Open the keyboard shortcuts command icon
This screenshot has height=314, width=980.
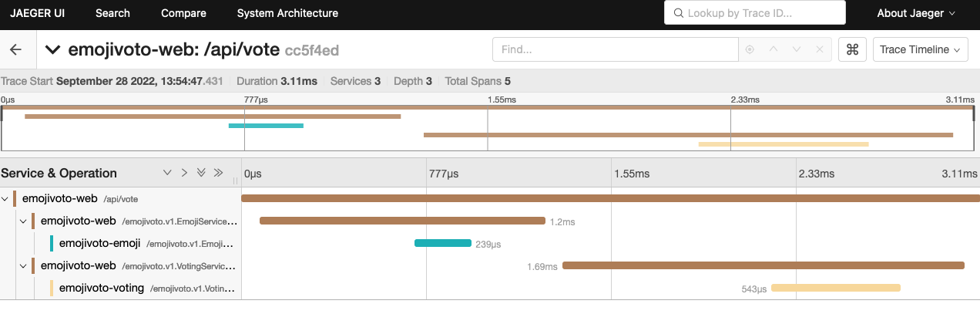(x=852, y=49)
